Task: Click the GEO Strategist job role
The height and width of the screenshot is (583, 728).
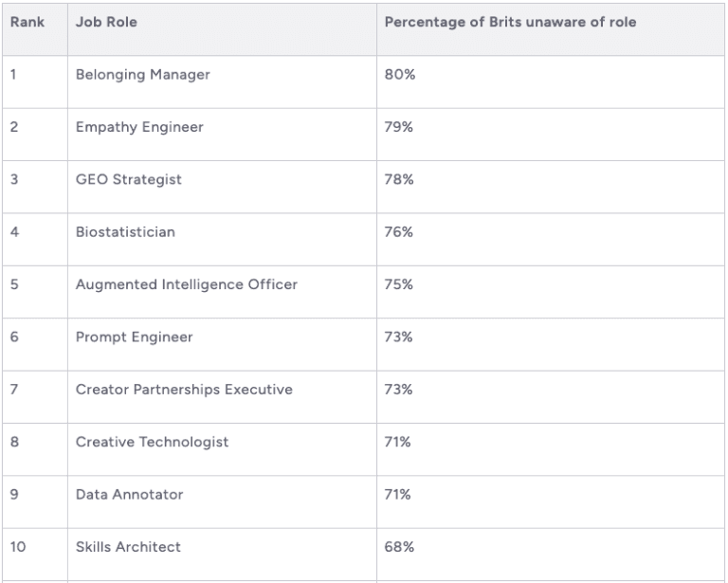Action: tap(129, 179)
